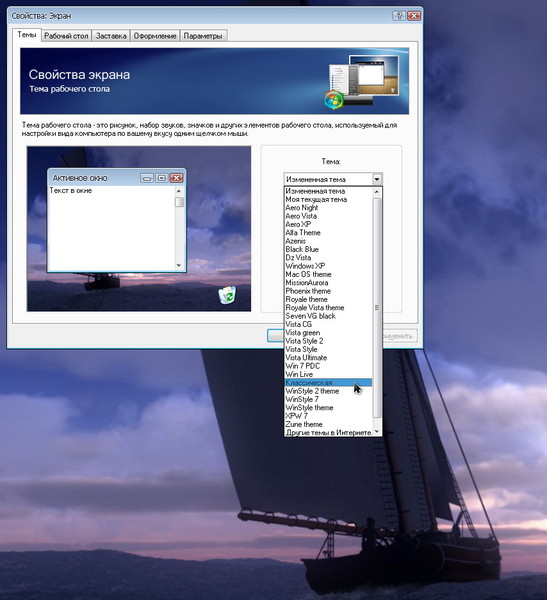Choose the Aero XP theme
This screenshot has height=600, width=547.
(328, 224)
